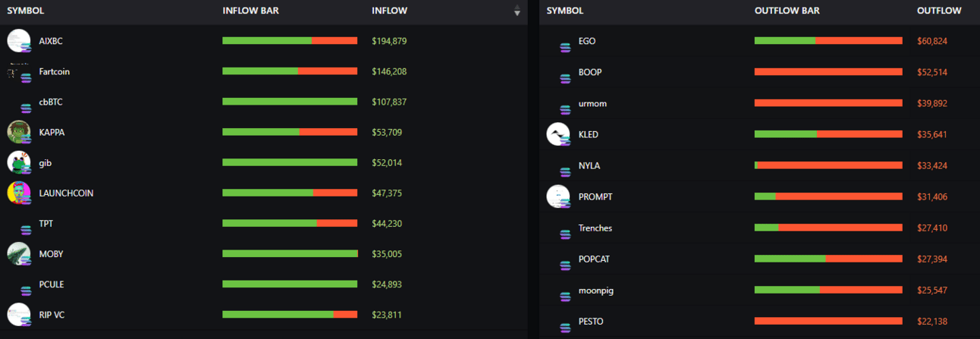Click the $31,406 outflow value
Screen dimensions: 980x339
[932, 197]
